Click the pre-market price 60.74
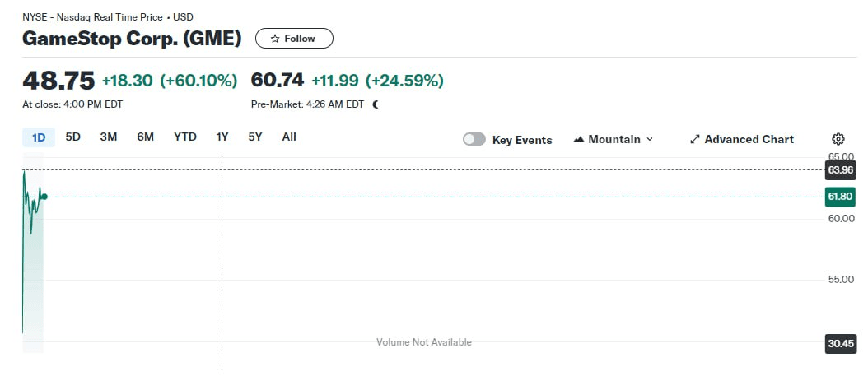Screen dimensions: 868x376 point(278,80)
